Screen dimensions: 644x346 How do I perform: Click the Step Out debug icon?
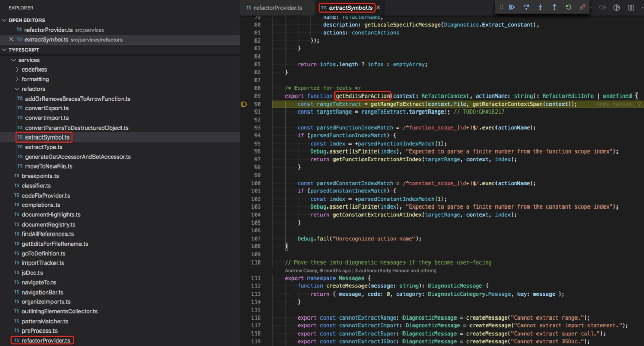point(554,7)
